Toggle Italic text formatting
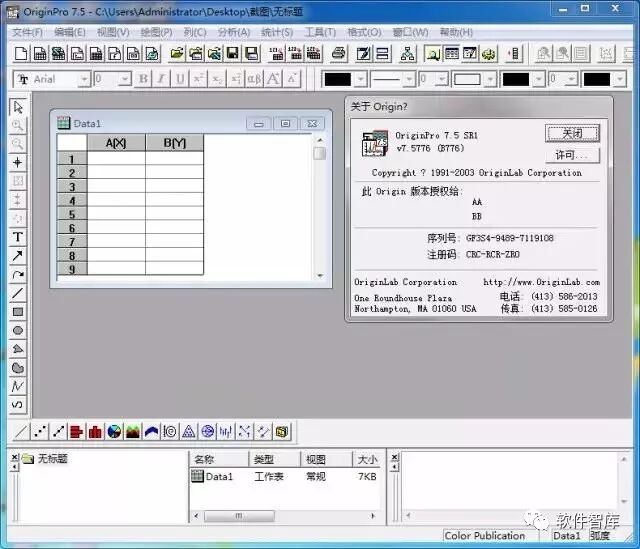This screenshot has height=549, width=640. coord(162,79)
